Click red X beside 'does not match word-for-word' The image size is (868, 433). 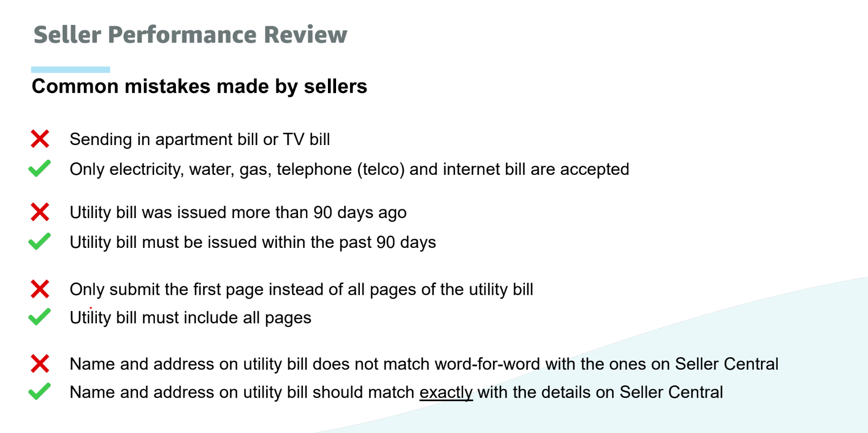(x=40, y=364)
